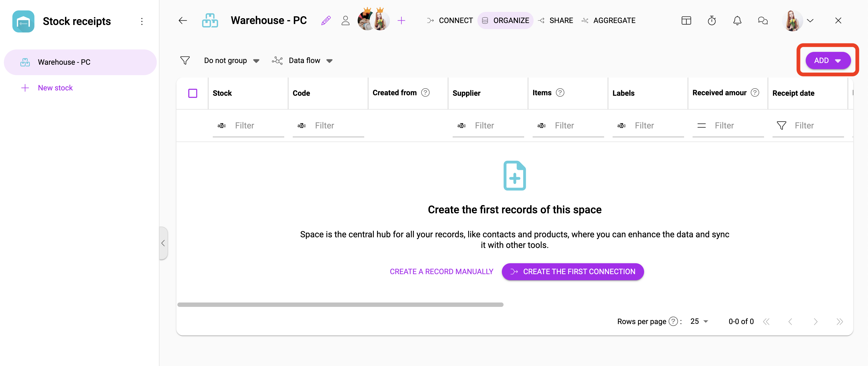Toggle the Created from help tooltip
Viewport: 868px width, 366px height.
click(426, 92)
